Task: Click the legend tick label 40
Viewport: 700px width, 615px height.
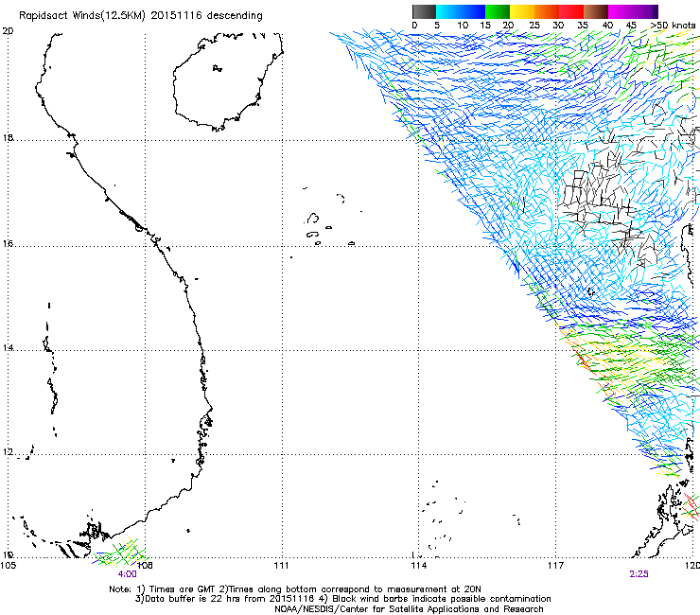Action: [607, 26]
